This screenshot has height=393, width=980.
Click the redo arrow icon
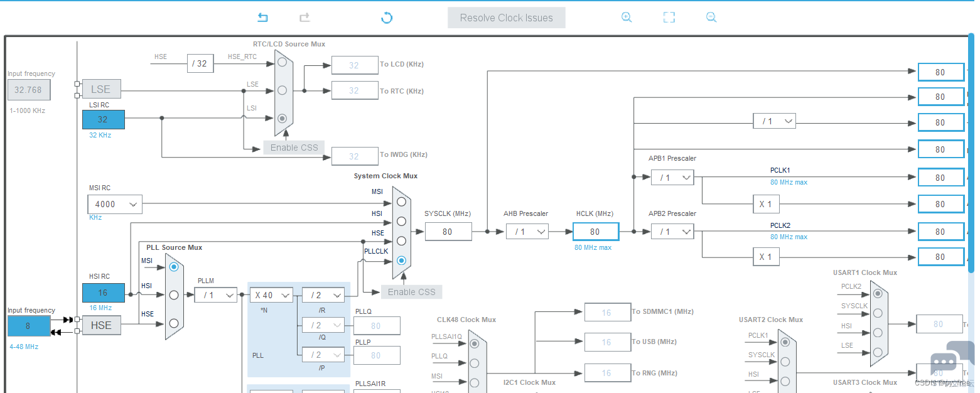(304, 18)
